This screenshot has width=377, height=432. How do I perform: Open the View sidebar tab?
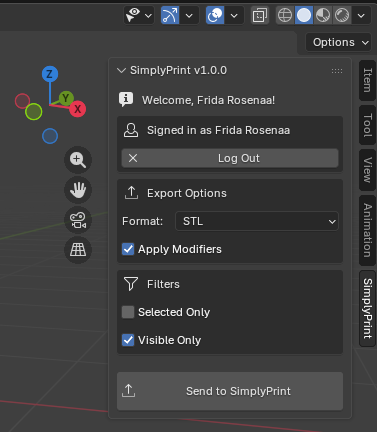click(x=367, y=170)
